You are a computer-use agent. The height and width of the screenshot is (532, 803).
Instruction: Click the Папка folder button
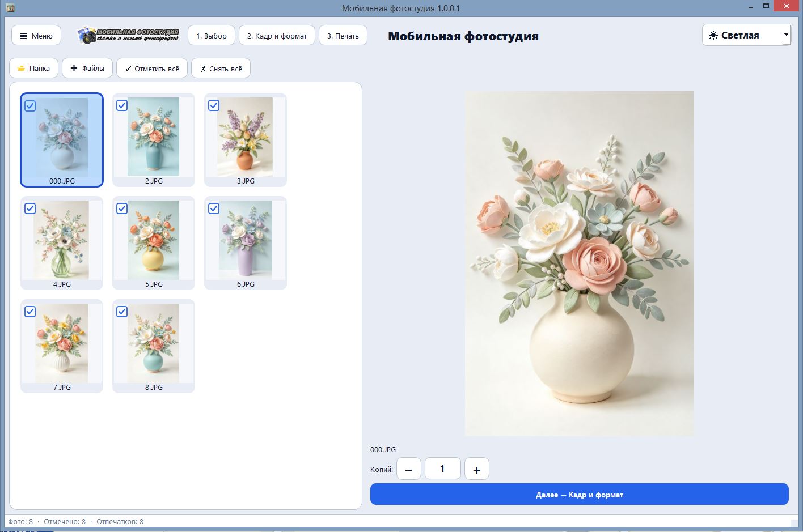pos(33,69)
